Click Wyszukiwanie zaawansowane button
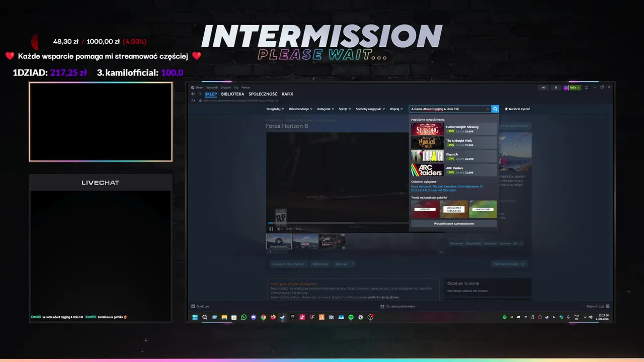Screen dimensions: 644x362 point(454,223)
